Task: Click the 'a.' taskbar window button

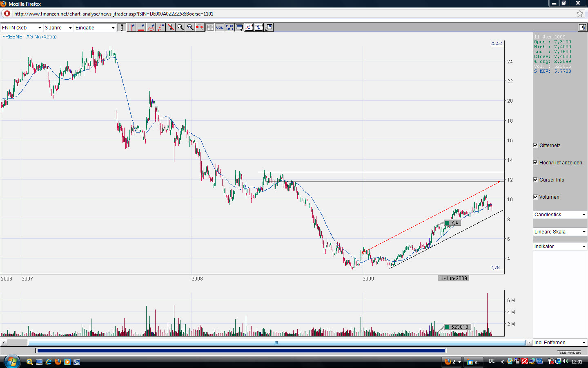Action: pos(473,361)
